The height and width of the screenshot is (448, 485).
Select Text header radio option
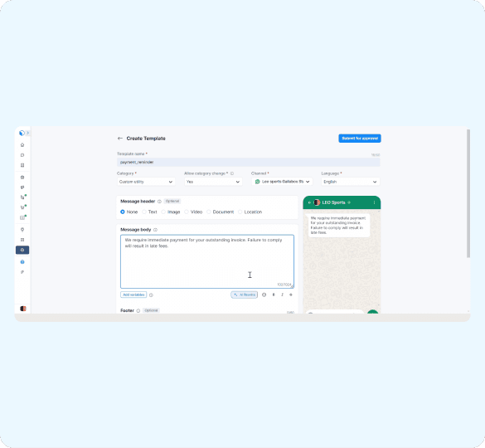tap(144, 212)
